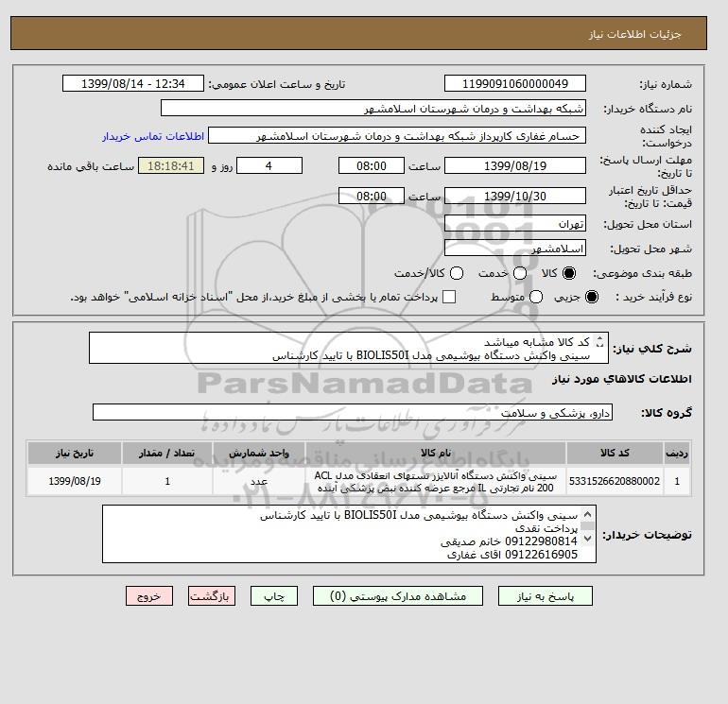This screenshot has width=728, height=704.
Task: Click the remaining time 18:18:41 field
Action: coord(171,165)
